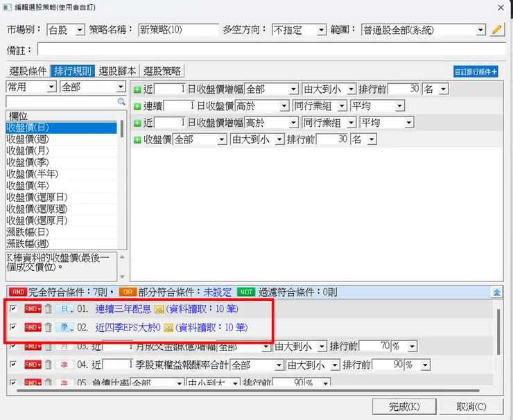
Task: Click green plus icon on 近1日收盤價增幅高於 row
Action: tap(137, 123)
